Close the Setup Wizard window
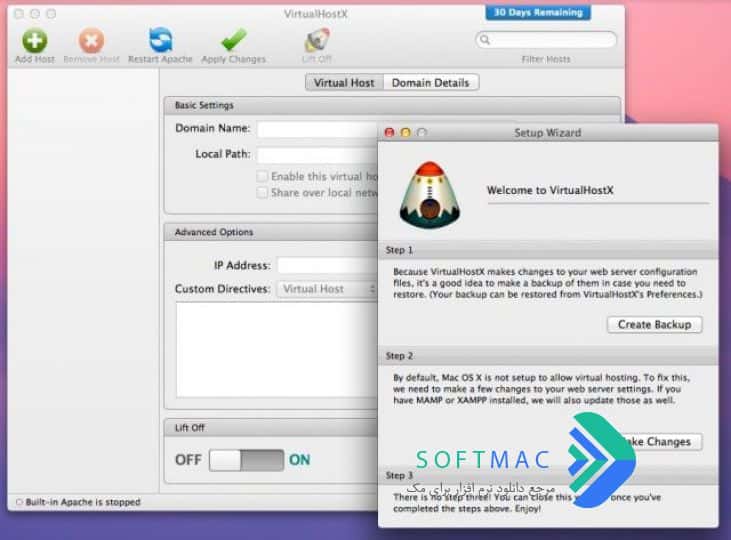Image resolution: width=731 pixels, height=540 pixels. [x=389, y=133]
